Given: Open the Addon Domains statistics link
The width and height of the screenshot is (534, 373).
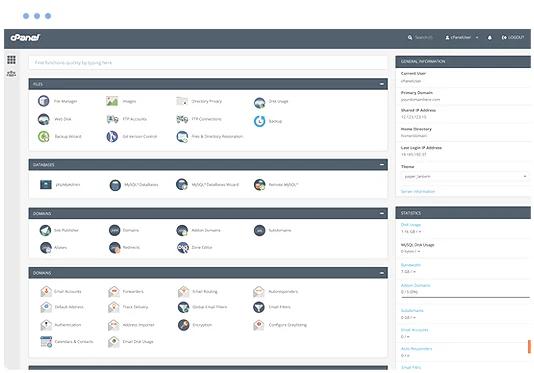Looking at the screenshot, I should (x=415, y=285).
